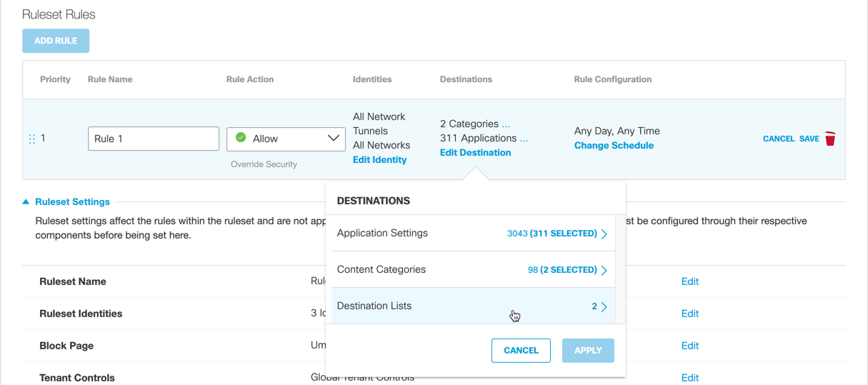Cancel the Destinations popup

(x=521, y=351)
